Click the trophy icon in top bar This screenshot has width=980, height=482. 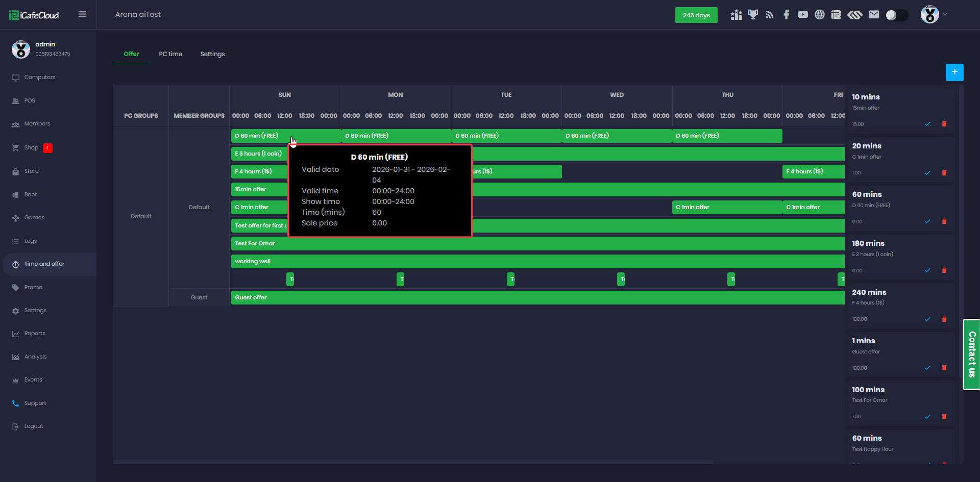click(753, 15)
